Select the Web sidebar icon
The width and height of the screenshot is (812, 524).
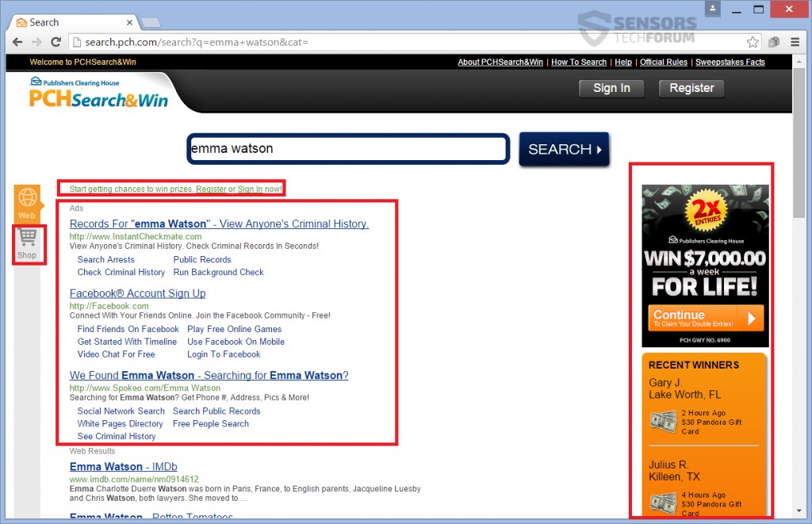point(29,202)
